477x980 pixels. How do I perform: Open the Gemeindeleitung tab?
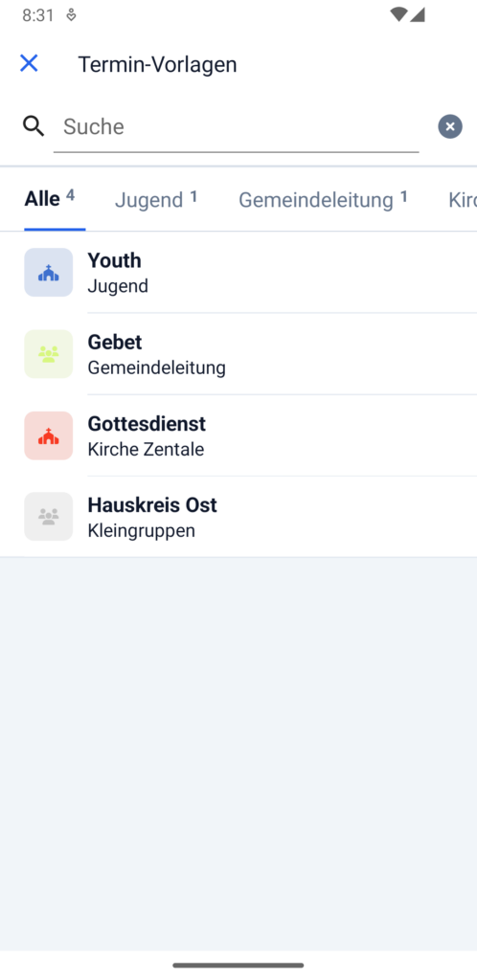click(x=323, y=199)
